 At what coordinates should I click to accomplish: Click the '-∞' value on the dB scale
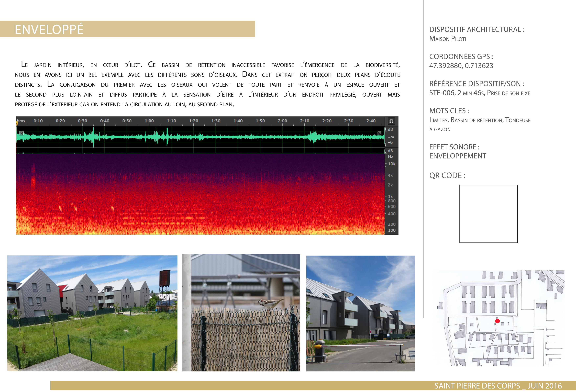[391, 137]
